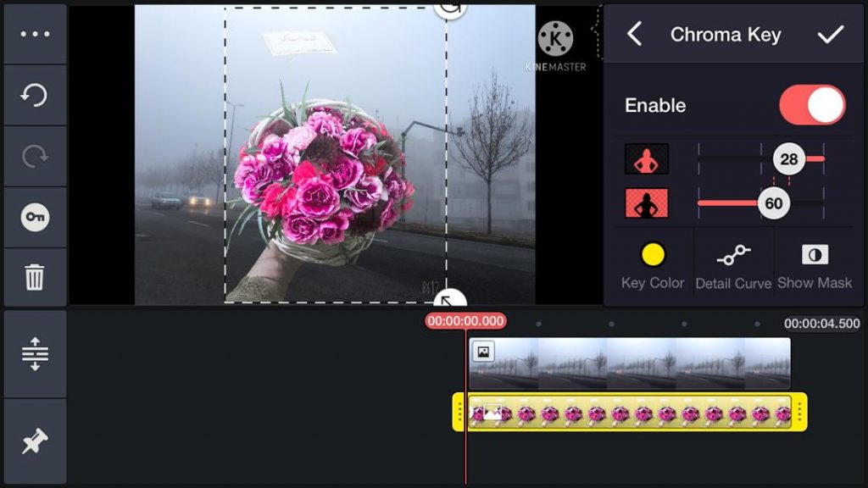Screen dimensions: 868x488
Task: Delete the selected layer with trash icon
Action: (35, 278)
